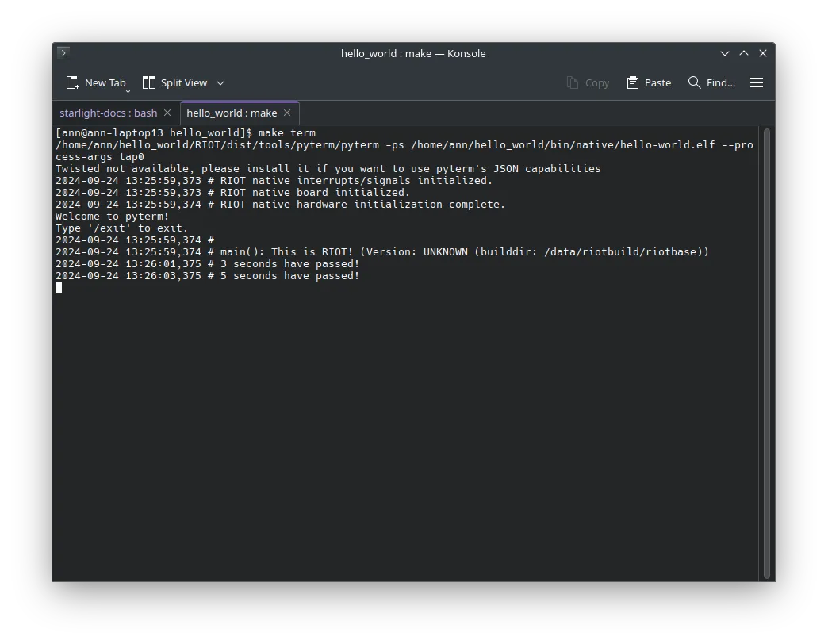This screenshot has height=644, width=828.
Task: Minimize the Konsole window
Action: tap(725, 53)
